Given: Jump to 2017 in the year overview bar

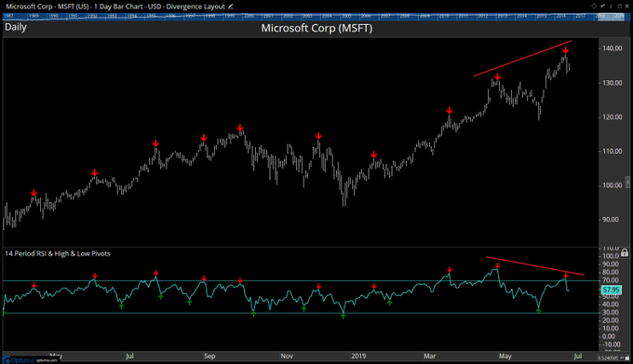Looking at the screenshot, I should (x=580, y=16).
